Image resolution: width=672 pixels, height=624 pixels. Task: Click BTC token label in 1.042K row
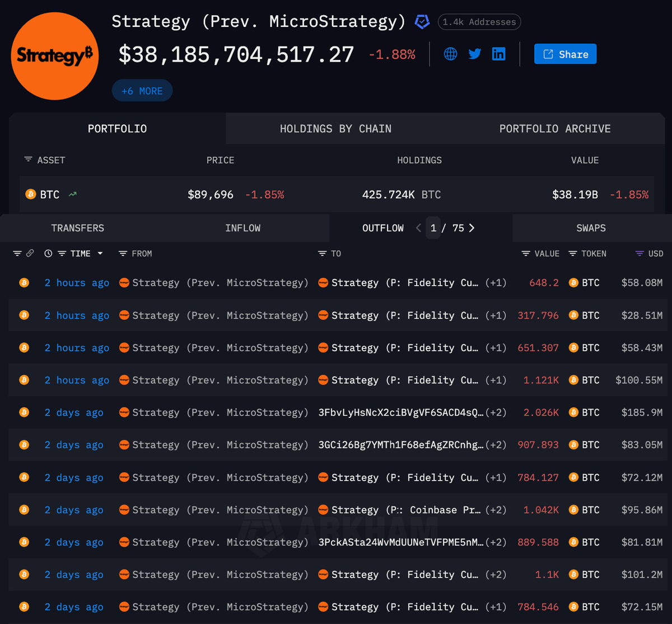pos(591,510)
